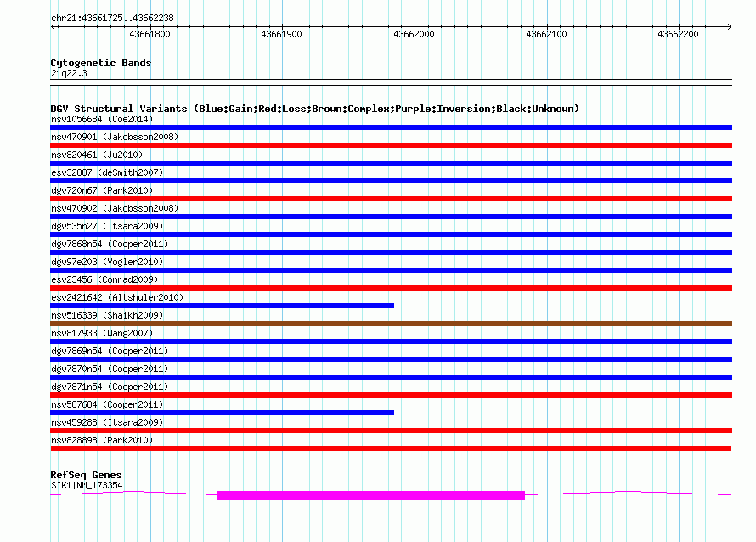The image size is (756, 542).
Task: Click the red bar under dgv7871n54
Action: pos(391,395)
